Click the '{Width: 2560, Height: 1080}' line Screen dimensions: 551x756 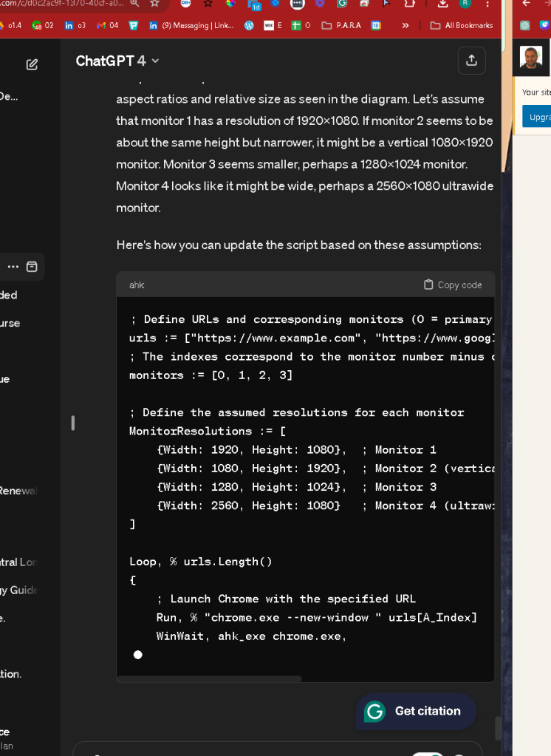click(x=248, y=505)
